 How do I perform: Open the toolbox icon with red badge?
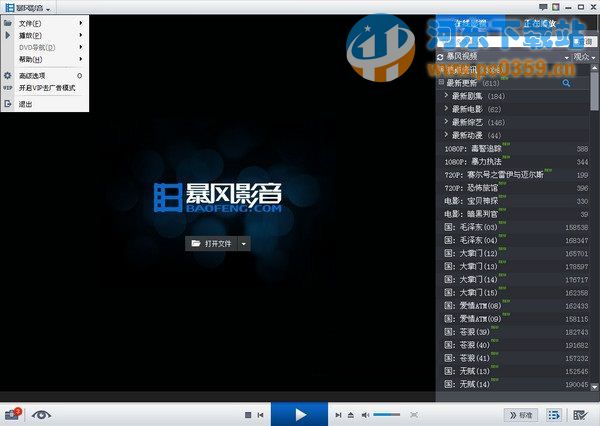click(13, 415)
